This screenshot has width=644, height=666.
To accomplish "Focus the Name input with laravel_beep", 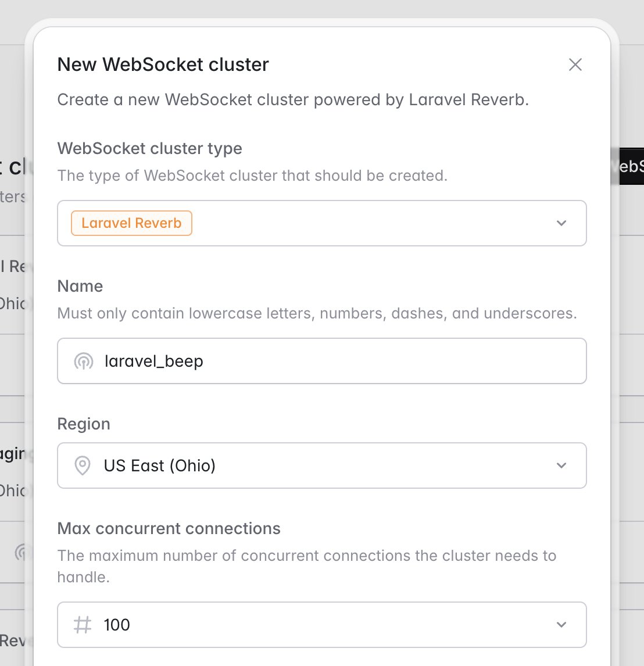I will click(322, 361).
